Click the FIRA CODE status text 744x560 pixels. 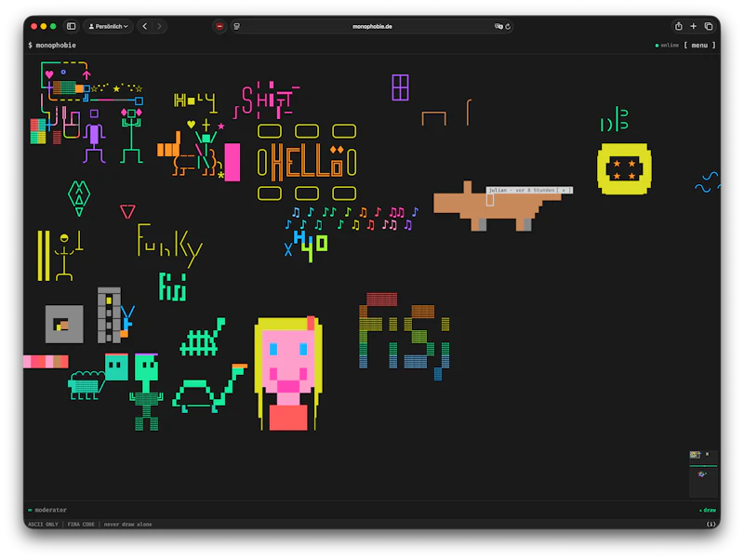pos(81,524)
